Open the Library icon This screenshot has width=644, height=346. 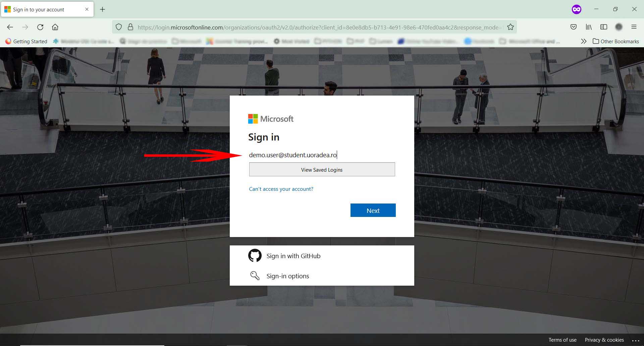click(589, 27)
